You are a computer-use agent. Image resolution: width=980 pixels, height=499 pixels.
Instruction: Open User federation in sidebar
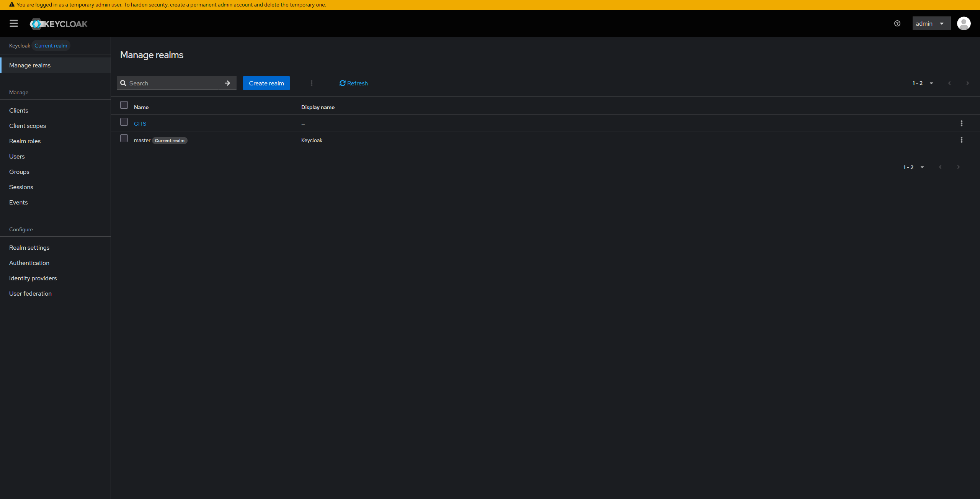coord(56,293)
